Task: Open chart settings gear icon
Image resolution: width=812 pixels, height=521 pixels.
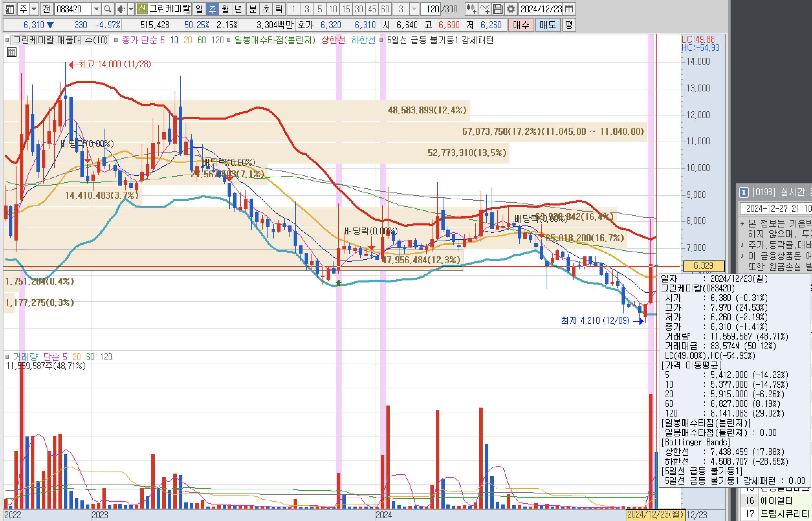Action: point(511,9)
